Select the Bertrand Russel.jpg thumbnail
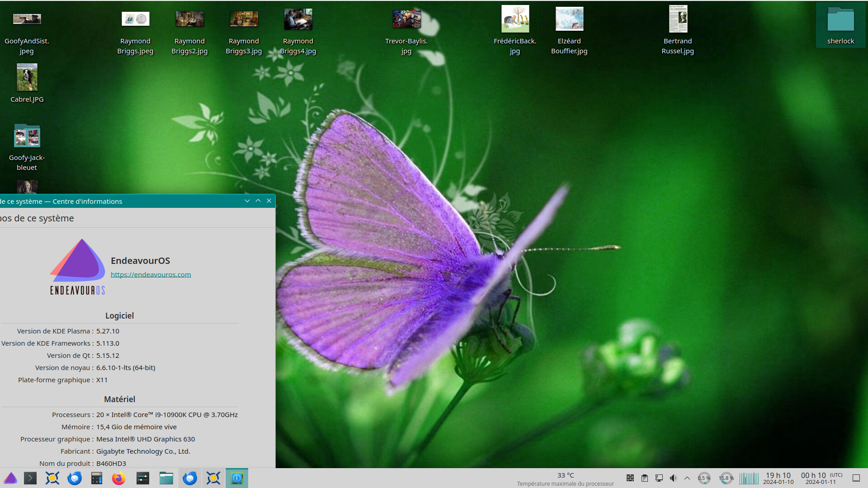This screenshot has width=868, height=488. [678, 19]
